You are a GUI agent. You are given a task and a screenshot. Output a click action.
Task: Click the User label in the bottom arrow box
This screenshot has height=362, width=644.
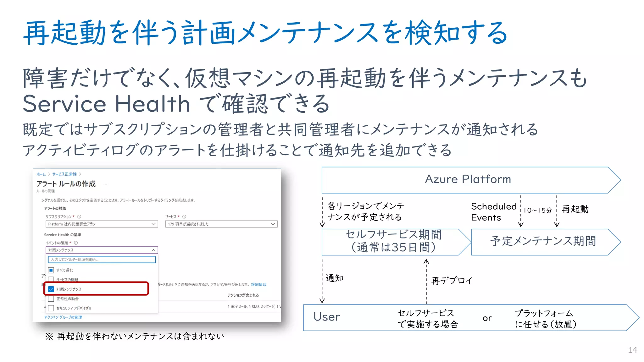tap(326, 317)
